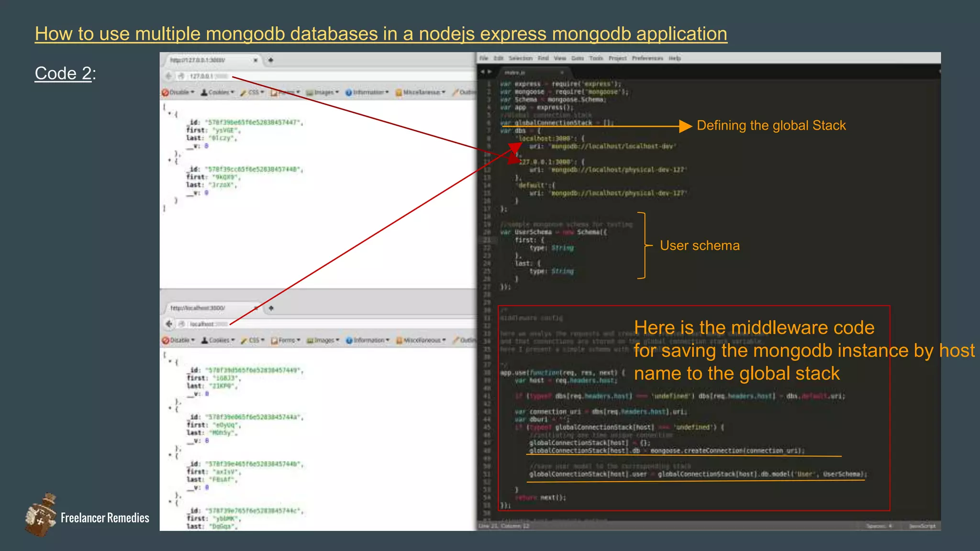The image size is (980, 551).
Task: Select the open file tab in the code editor
Action: point(534,73)
